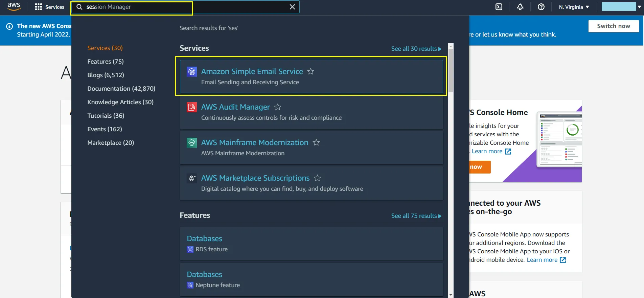Screen dimensions: 644x298
Task: Clear the search box with X
Action: point(292,7)
